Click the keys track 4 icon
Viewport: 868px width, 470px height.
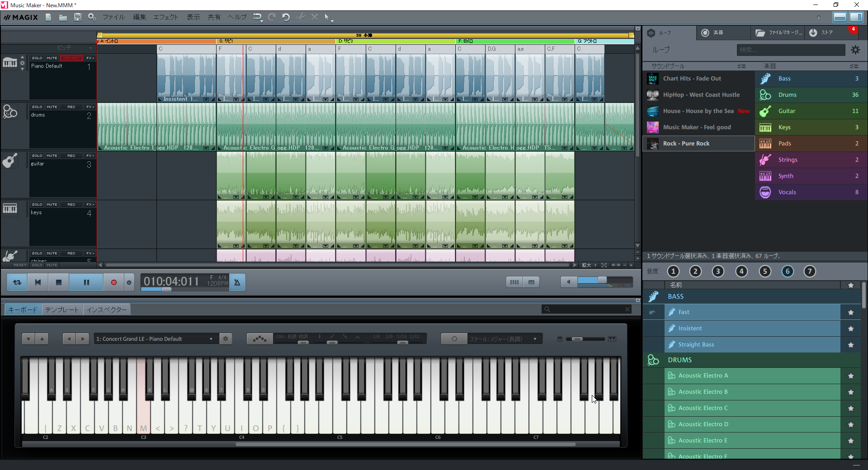[10, 208]
